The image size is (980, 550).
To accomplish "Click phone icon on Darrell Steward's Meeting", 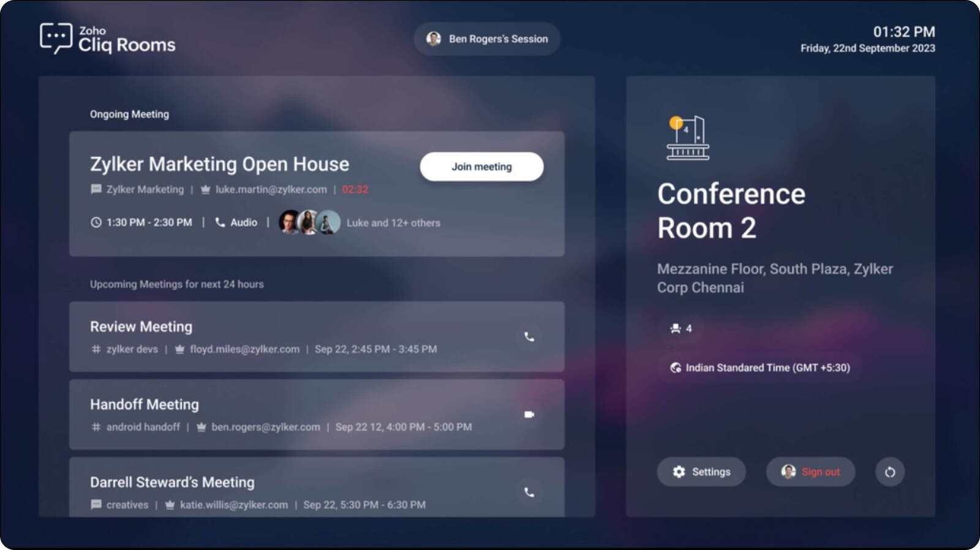I will point(529,492).
